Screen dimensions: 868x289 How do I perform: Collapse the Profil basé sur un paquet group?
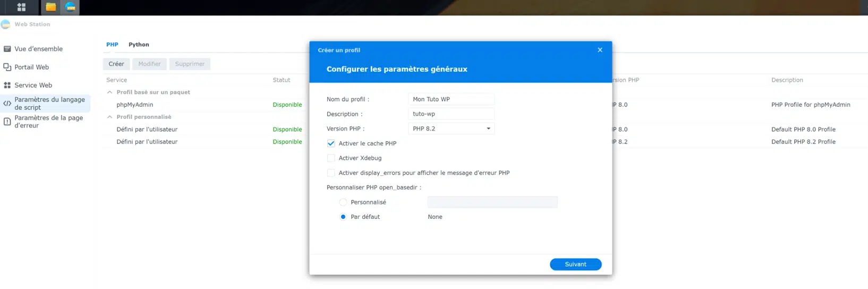click(x=109, y=92)
